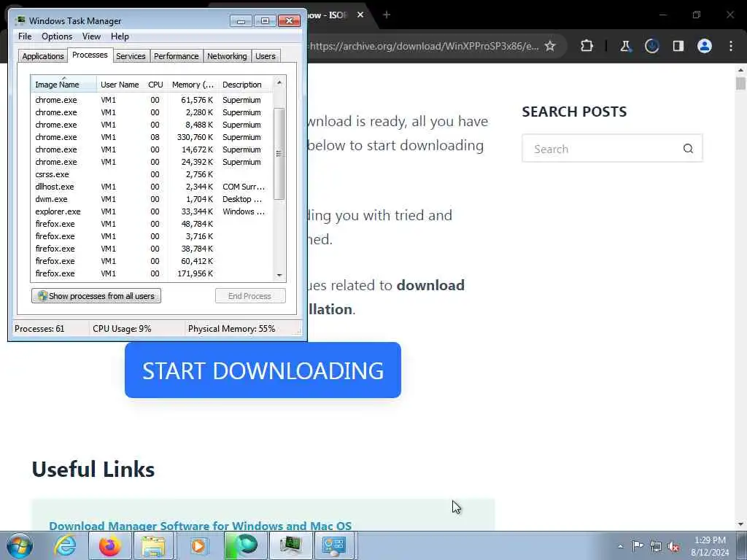Switch to the Services tab

[x=131, y=56]
